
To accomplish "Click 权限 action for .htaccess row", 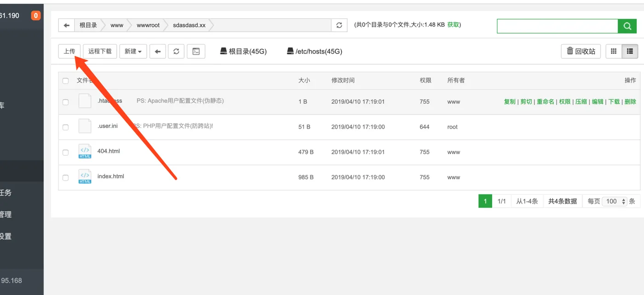I will (x=565, y=102).
